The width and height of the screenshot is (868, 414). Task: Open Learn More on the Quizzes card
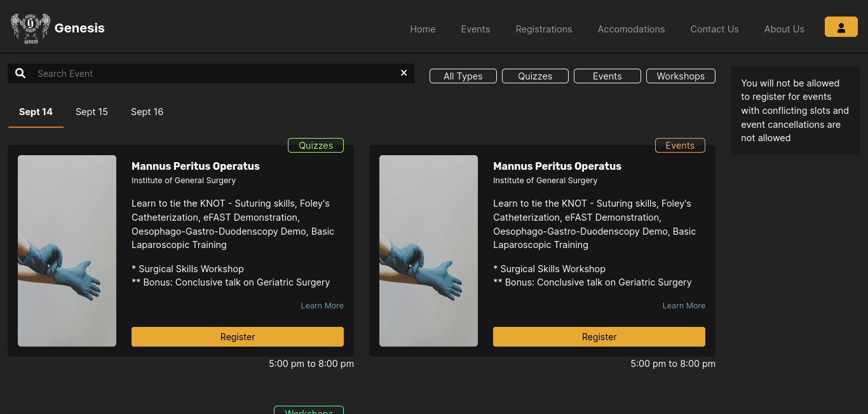point(322,306)
